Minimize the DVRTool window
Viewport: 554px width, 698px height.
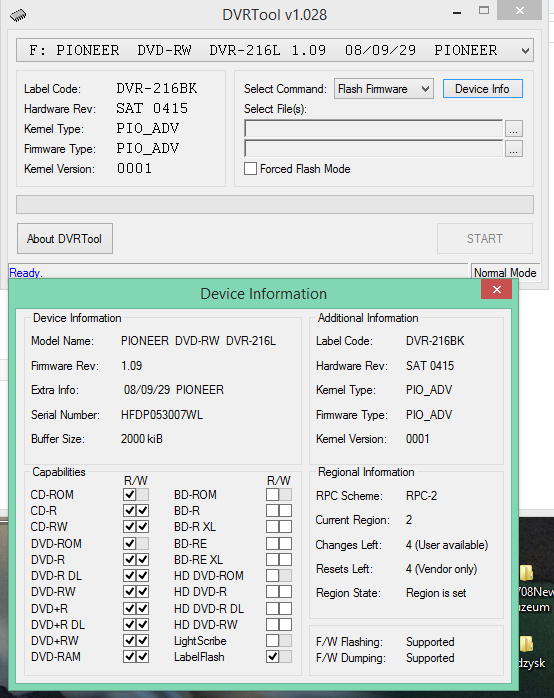pyautogui.click(x=457, y=12)
